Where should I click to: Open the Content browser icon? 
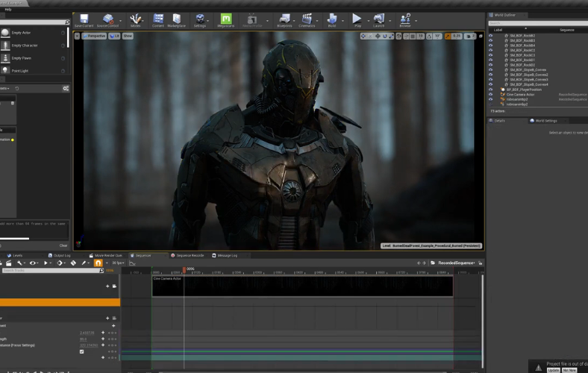(x=158, y=19)
